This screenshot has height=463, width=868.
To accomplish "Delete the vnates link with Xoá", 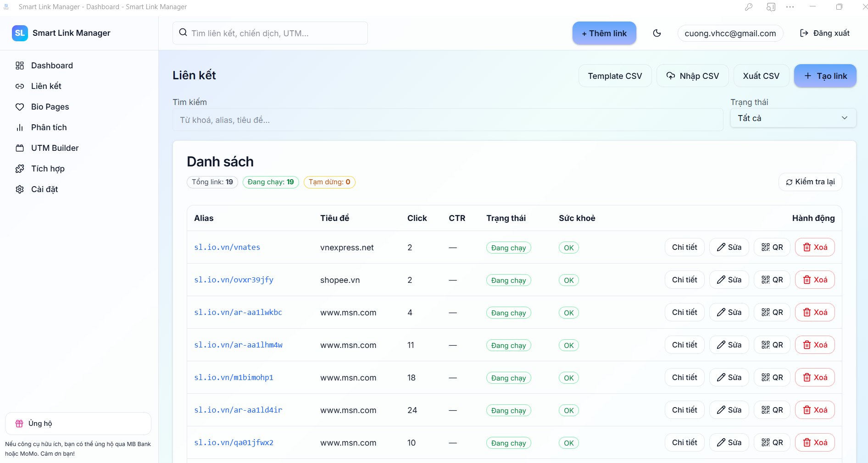I will coord(815,247).
